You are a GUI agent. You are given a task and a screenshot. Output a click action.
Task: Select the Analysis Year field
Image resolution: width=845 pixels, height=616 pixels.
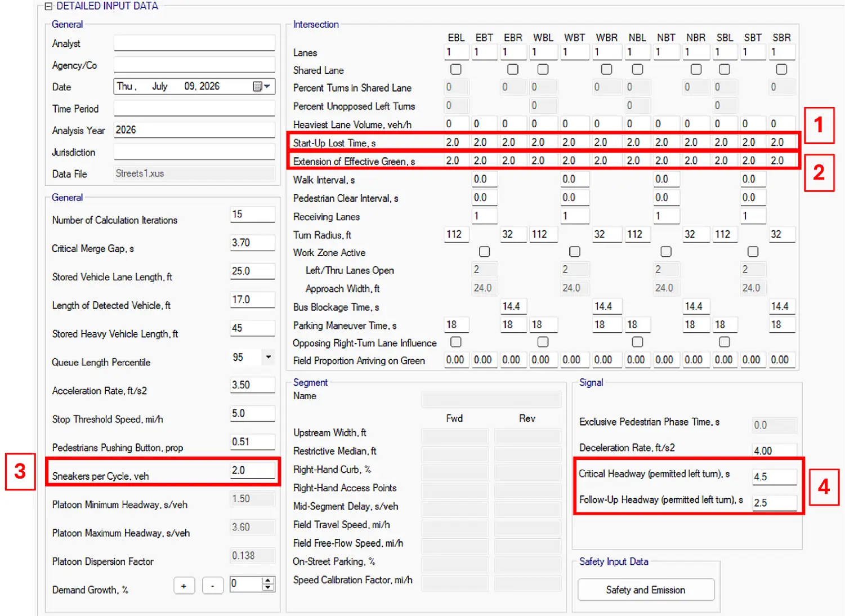194,130
